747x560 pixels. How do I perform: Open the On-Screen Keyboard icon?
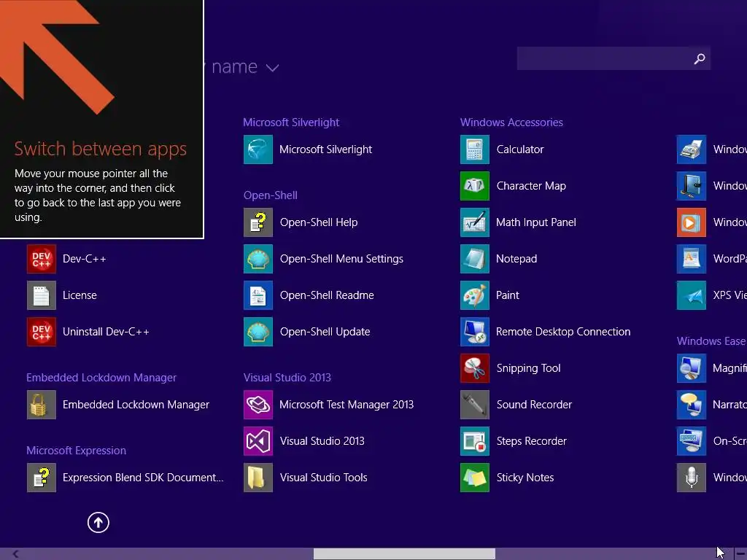(692, 441)
